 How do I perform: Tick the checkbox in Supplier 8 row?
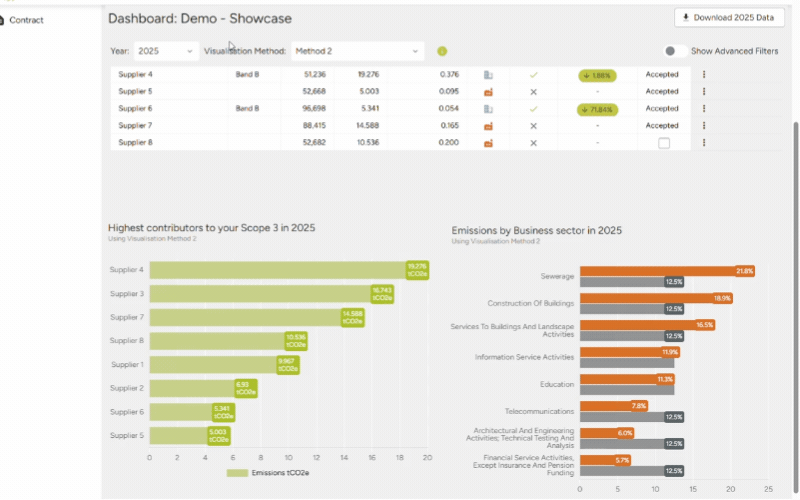tap(664, 143)
